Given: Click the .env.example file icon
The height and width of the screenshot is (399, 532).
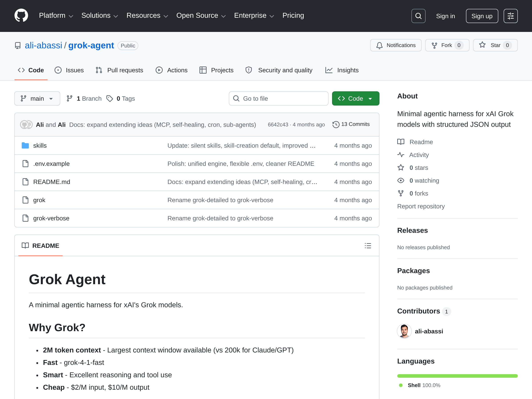Looking at the screenshot, I should click(x=25, y=164).
